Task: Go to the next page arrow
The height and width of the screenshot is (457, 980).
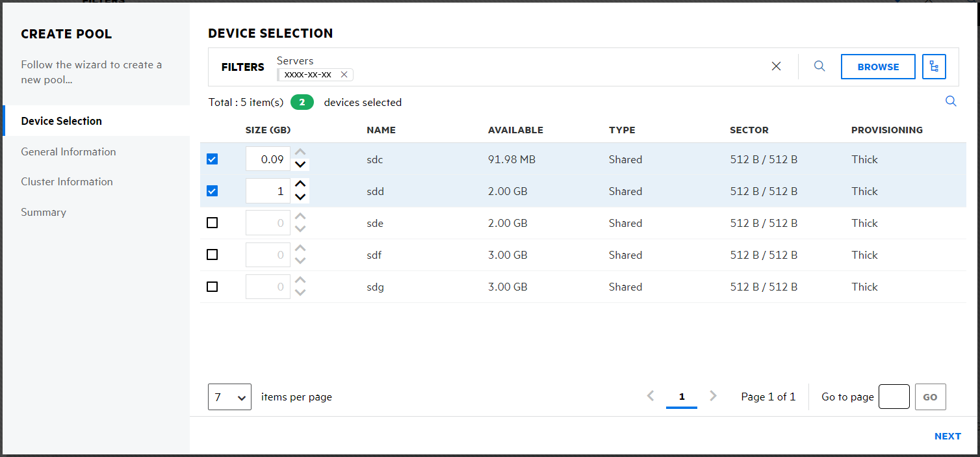Action: pos(713,396)
